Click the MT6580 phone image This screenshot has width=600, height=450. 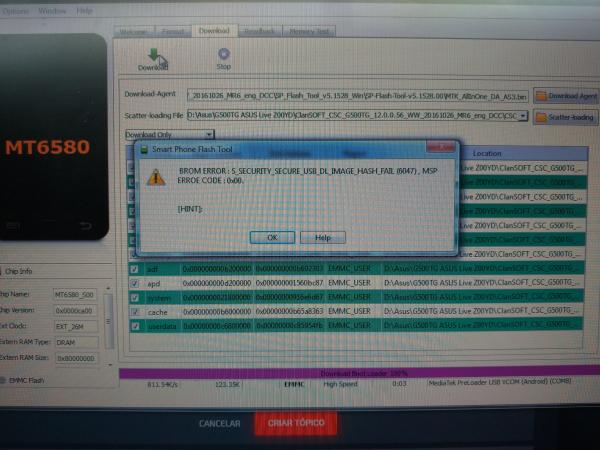tap(53, 137)
